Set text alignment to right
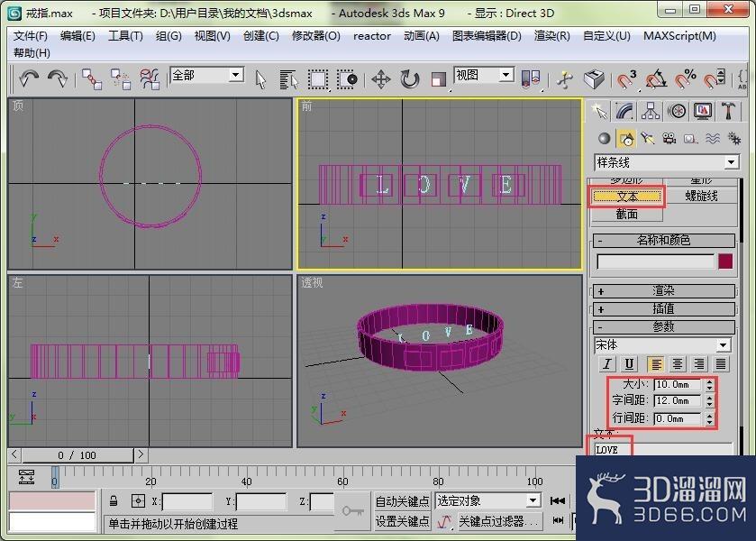756x541 pixels. tap(699, 364)
